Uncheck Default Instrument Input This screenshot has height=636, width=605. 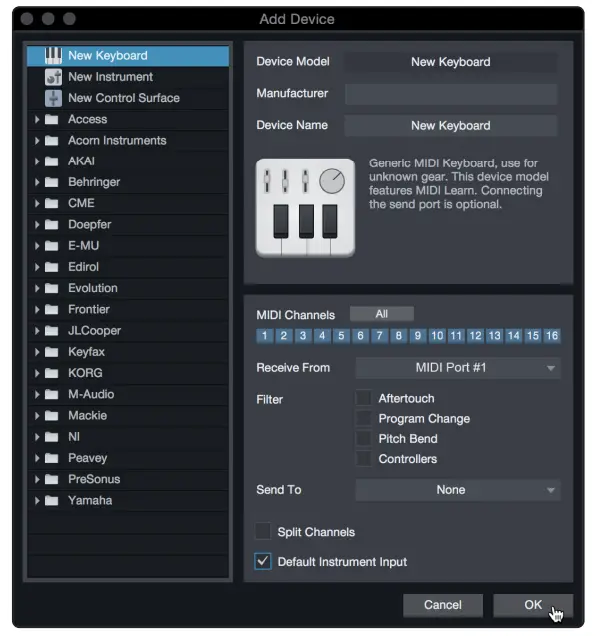[x=263, y=561]
